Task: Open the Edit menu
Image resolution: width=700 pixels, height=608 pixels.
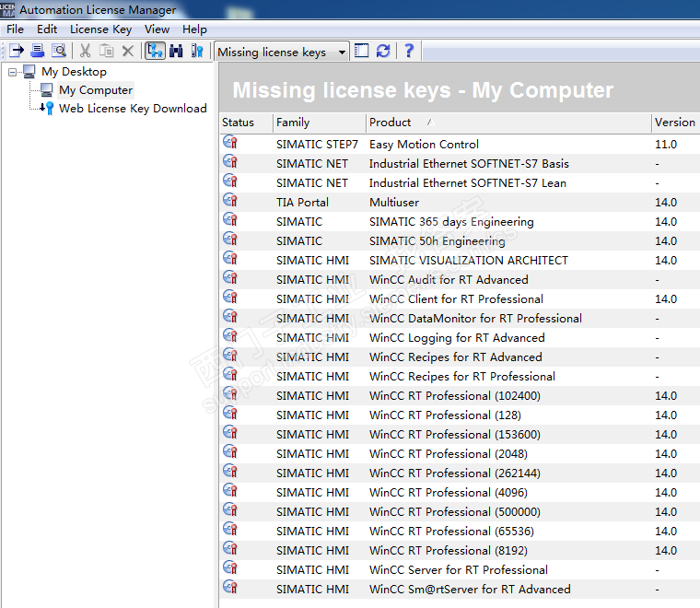Action: (47, 29)
